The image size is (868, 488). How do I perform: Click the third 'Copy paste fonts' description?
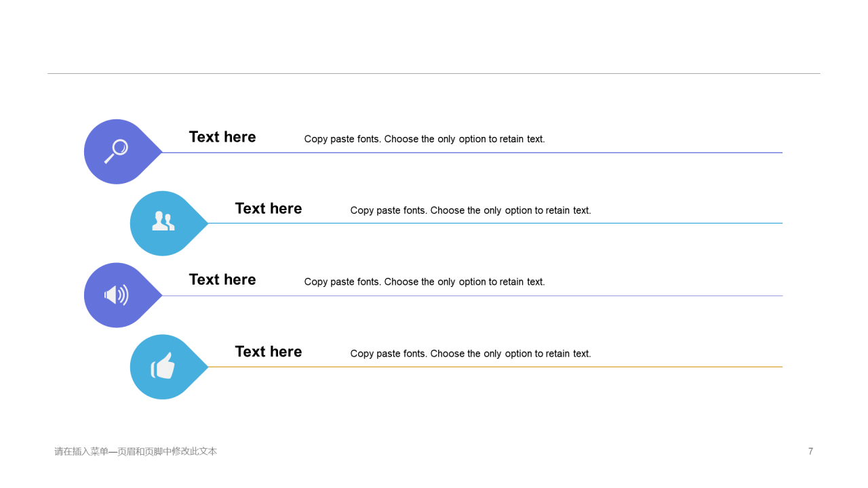[425, 282]
